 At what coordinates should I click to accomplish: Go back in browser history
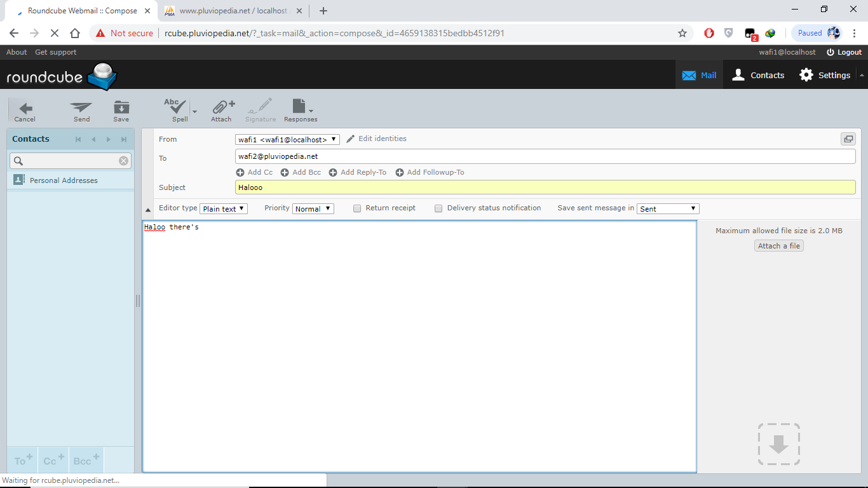coord(14,33)
